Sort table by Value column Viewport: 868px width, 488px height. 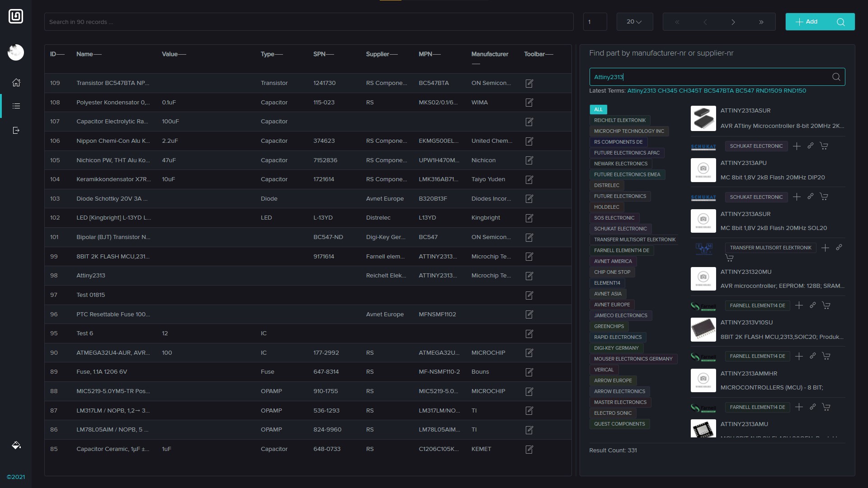point(174,54)
